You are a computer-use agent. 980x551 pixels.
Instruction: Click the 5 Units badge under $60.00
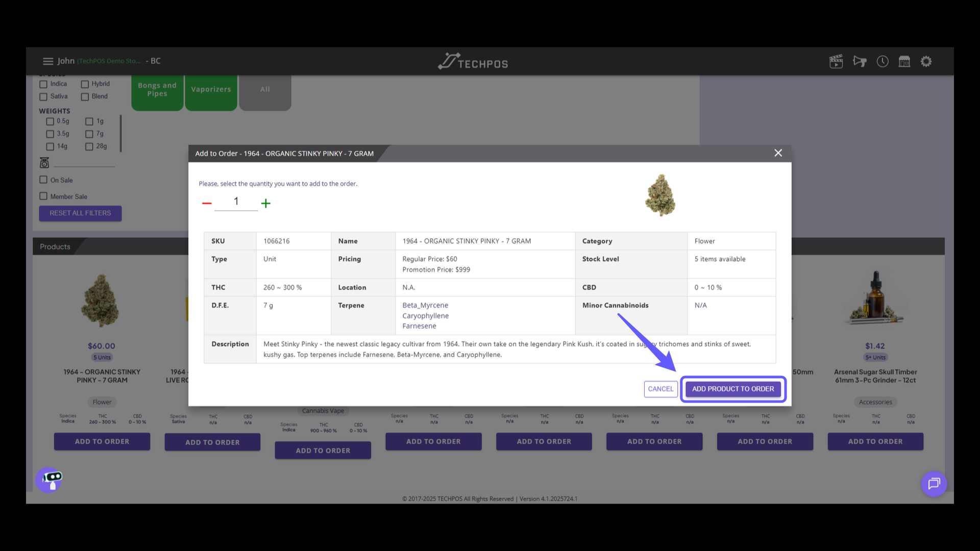pyautogui.click(x=102, y=358)
